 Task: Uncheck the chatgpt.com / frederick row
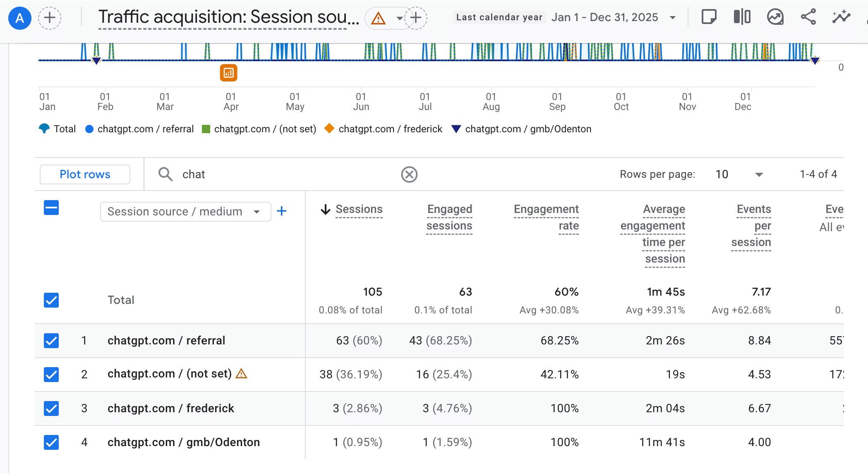point(51,408)
